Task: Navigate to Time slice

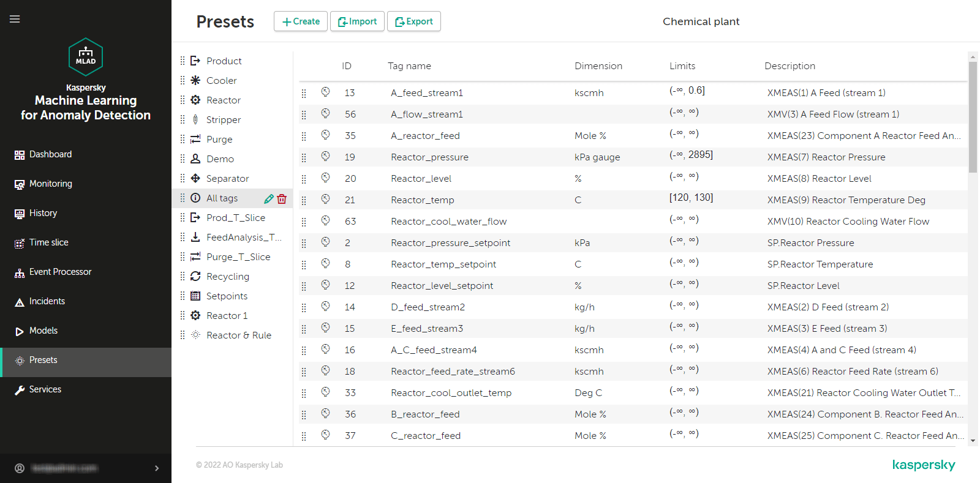Action: 86,242
